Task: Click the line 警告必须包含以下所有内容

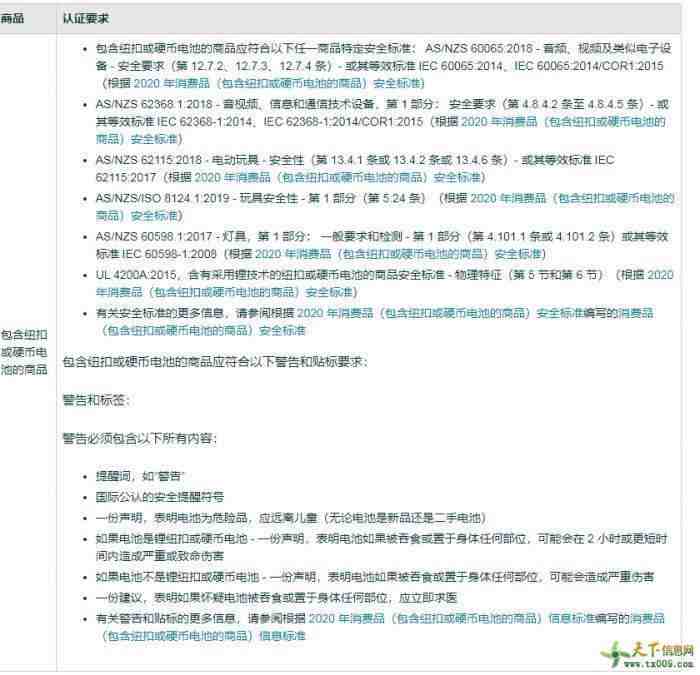Action: click(140, 439)
